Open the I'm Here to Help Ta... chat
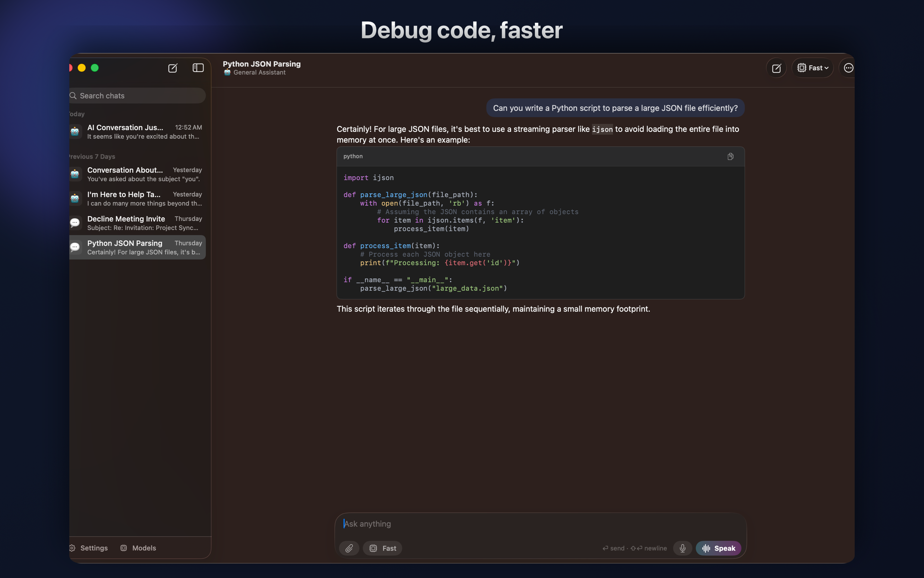 (x=137, y=199)
